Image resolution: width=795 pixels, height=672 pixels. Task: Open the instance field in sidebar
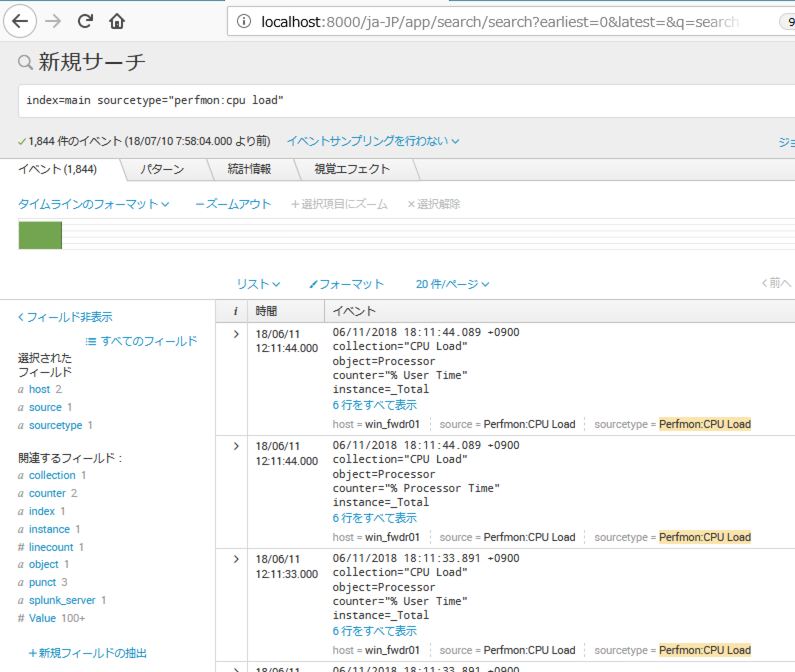pyautogui.click(x=49, y=529)
